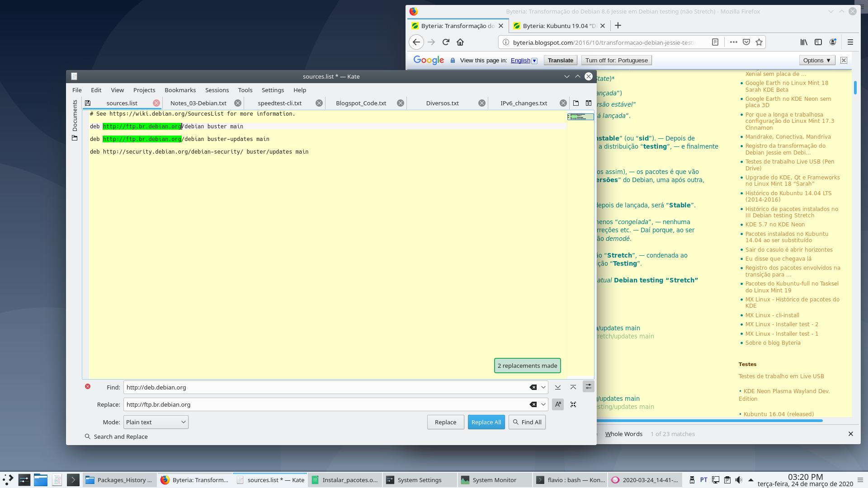Switch to the speedtest-cli.txt tab
The image size is (868, 488).
coord(279,103)
